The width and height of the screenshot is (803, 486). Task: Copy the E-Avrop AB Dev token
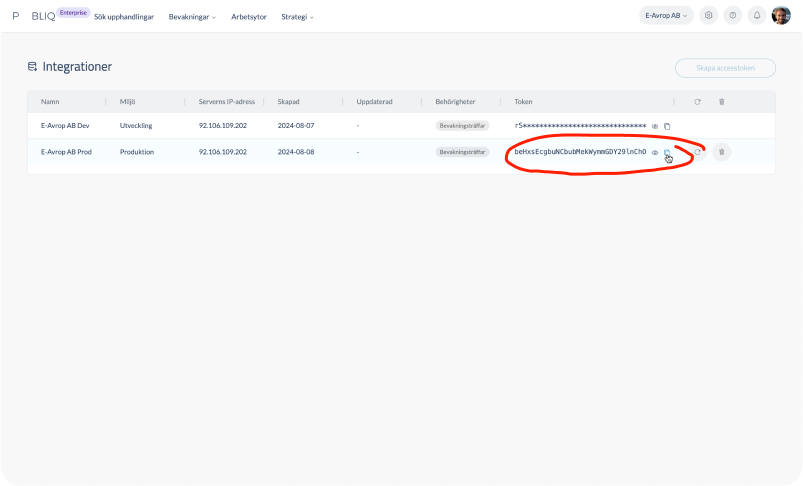point(667,126)
